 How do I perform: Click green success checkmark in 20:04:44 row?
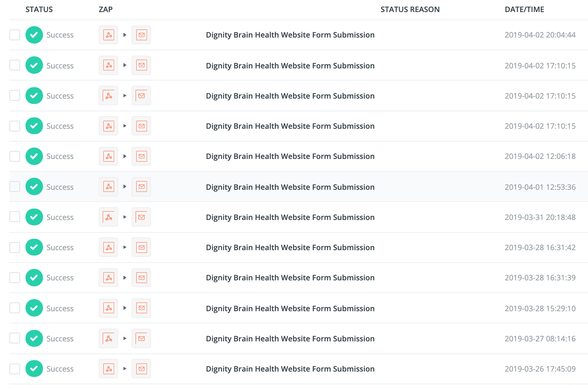click(34, 35)
